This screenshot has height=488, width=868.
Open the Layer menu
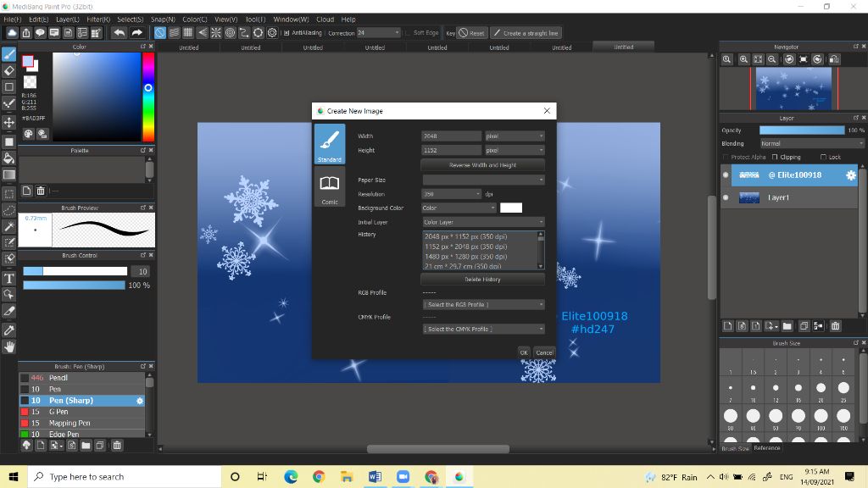(68, 19)
